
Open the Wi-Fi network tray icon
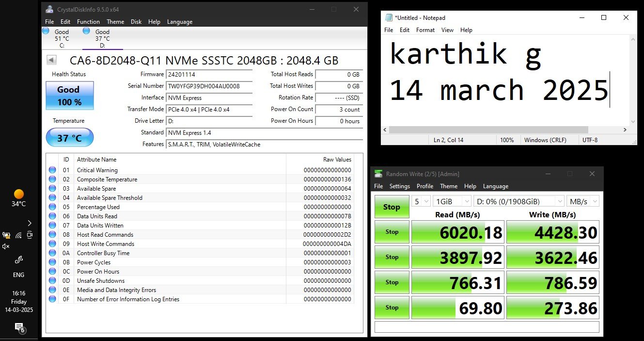point(18,235)
